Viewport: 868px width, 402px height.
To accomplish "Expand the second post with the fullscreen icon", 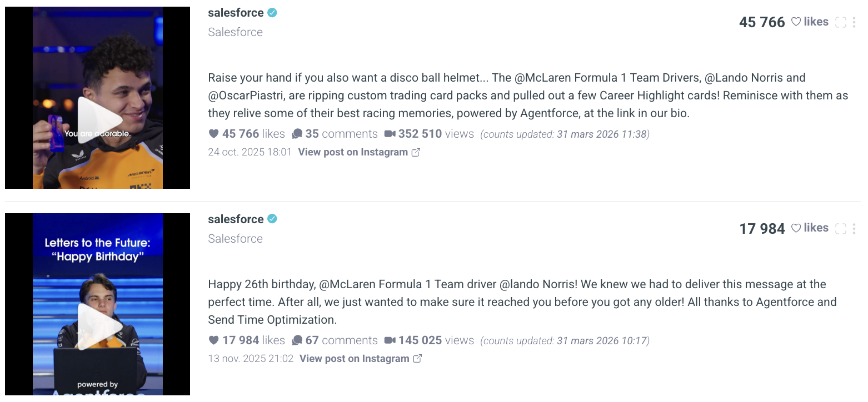I will pyautogui.click(x=841, y=228).
